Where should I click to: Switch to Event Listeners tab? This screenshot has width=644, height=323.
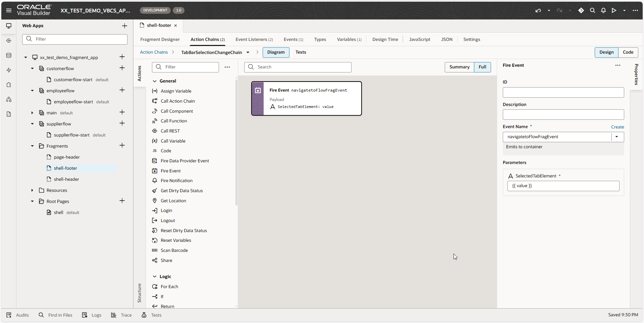click(x=254, y=40)
